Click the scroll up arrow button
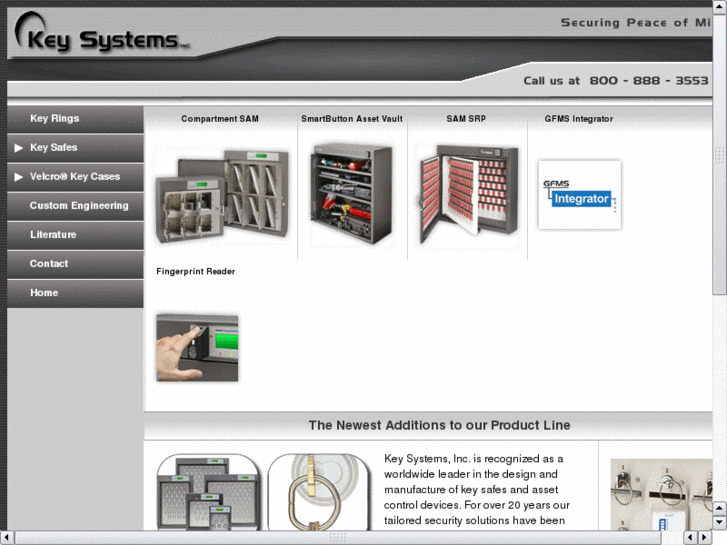 [x=720, y=6]
